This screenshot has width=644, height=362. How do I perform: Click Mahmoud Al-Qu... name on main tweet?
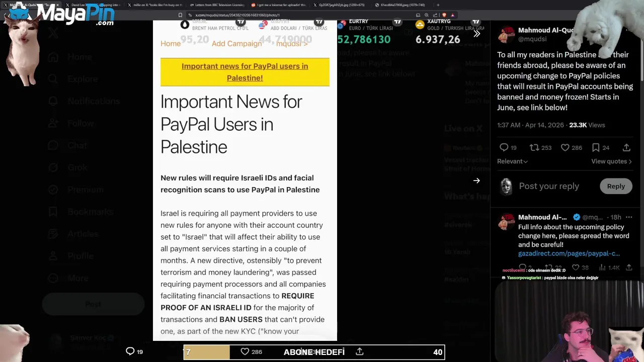coord(546,30)
